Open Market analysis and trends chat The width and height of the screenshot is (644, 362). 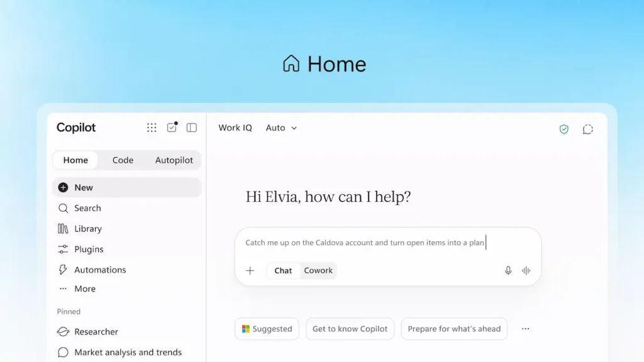coord(127,352)
